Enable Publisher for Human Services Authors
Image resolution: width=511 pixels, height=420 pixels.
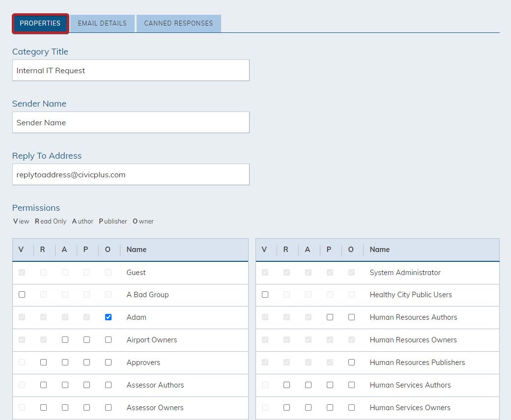[330, 385]
